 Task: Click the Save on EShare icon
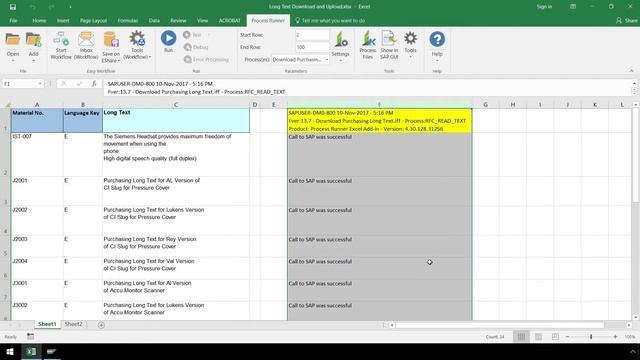(111, 39)
